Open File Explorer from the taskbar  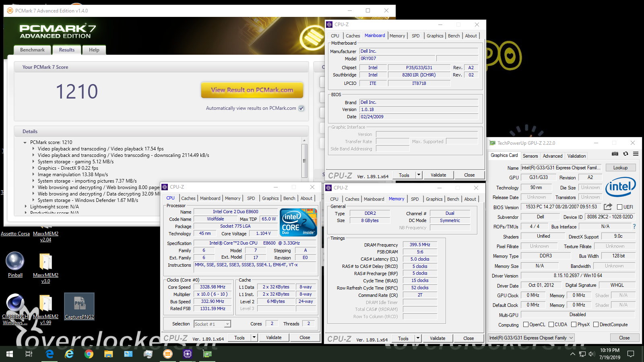coord(109,354)
